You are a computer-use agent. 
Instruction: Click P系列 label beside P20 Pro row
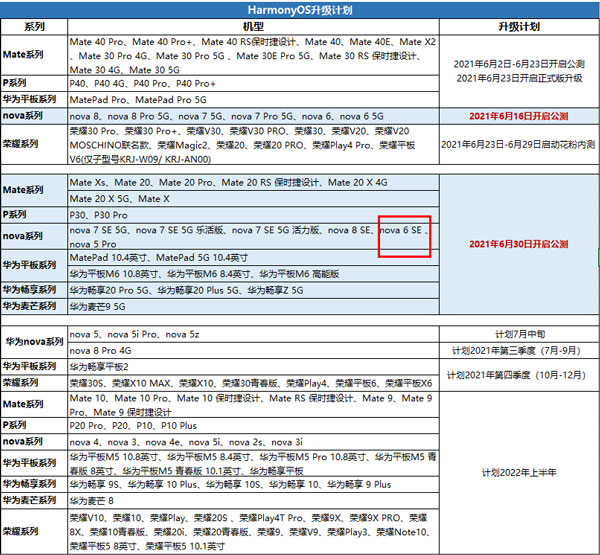(34, 426)
